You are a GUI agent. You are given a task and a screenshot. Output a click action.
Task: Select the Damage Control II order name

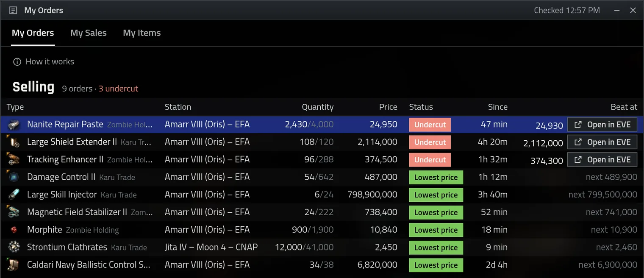61,177
